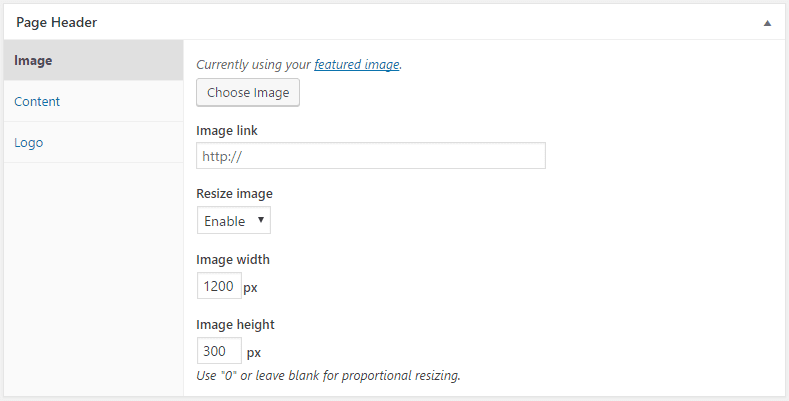Screen dimensions: 789x401
Task: Open the Resize image dropdown
Action: (234, 220)
